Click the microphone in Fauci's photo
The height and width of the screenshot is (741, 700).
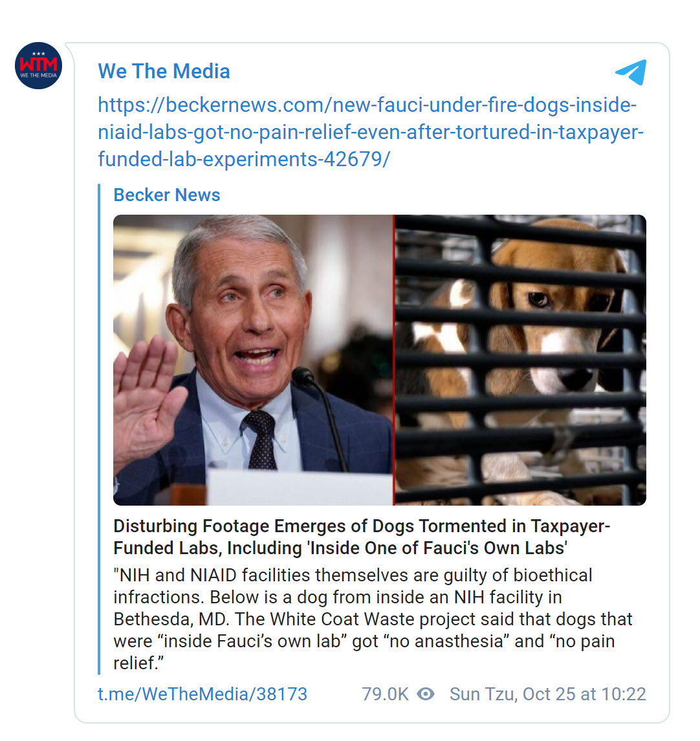(303, 377)
